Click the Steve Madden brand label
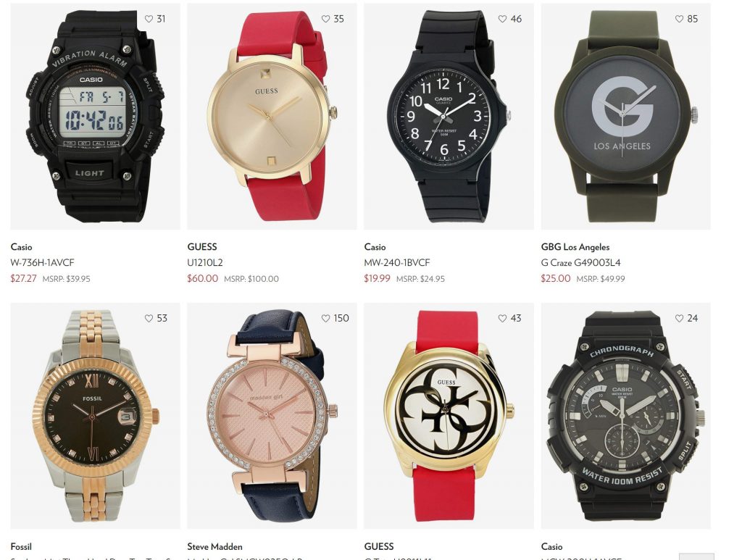742x560 pixels. point(214,547)
